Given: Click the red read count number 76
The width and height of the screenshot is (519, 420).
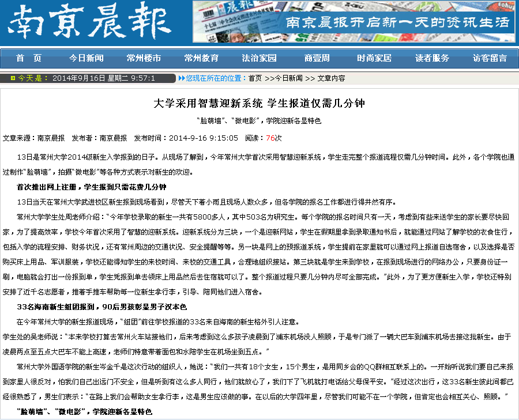Looking at the screenshot, I should tap(269, 138).
